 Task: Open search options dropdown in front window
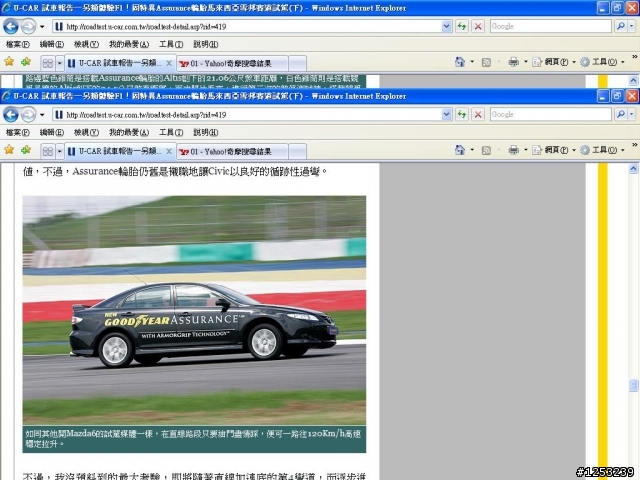click(x=632, y=115)
